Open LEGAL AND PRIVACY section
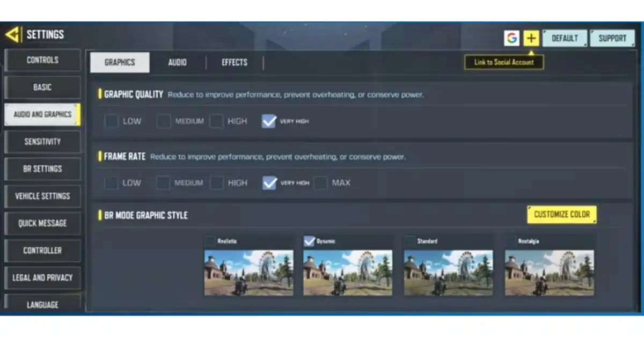Screen dimensions: 644x337 (x=42, y=277)
